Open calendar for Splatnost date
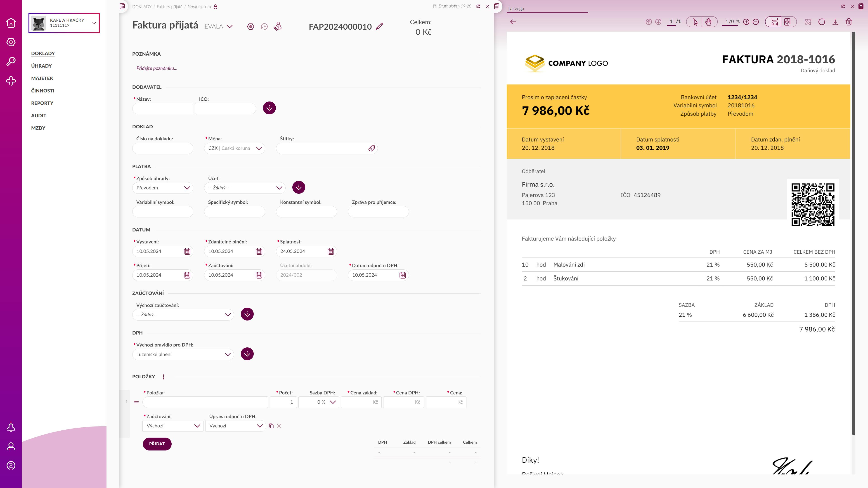868x488 pixels. point(331,251)
